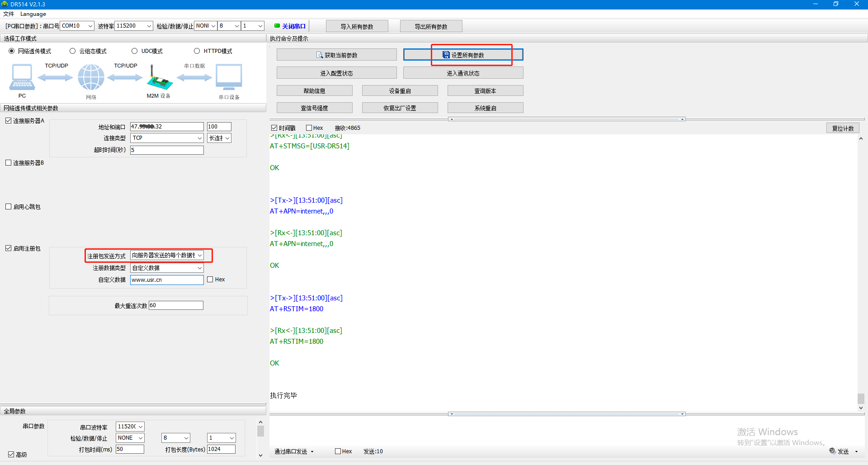Open the registration packet send method dropdown
This screenshot has width=868, height=465.
199,256
